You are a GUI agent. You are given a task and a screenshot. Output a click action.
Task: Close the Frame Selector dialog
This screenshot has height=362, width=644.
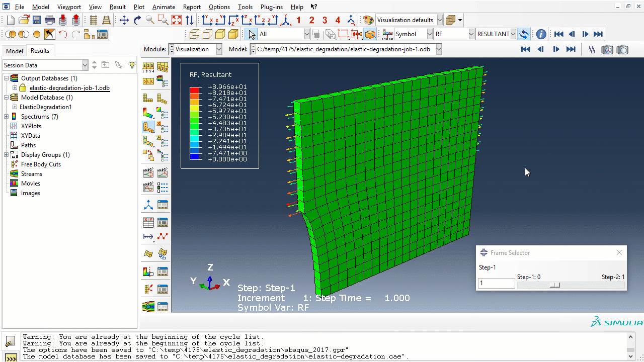619,252
